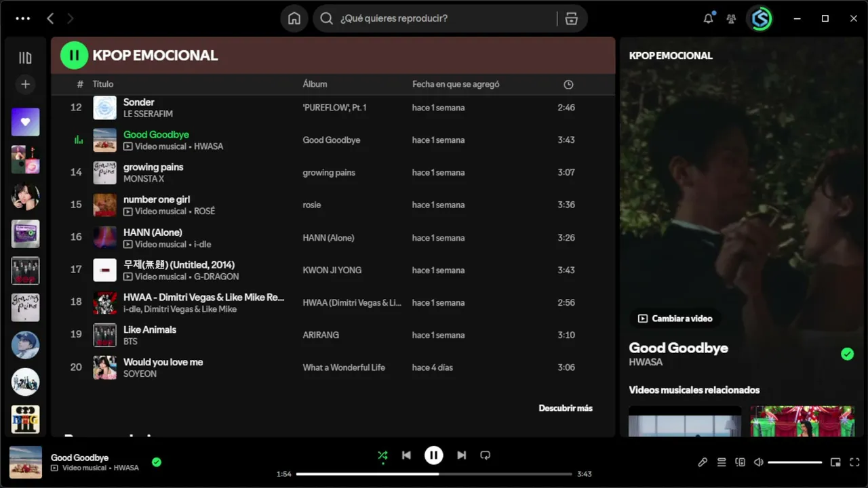Adjust the volume slider
868x488 pixels.
[x=795, y=462]
